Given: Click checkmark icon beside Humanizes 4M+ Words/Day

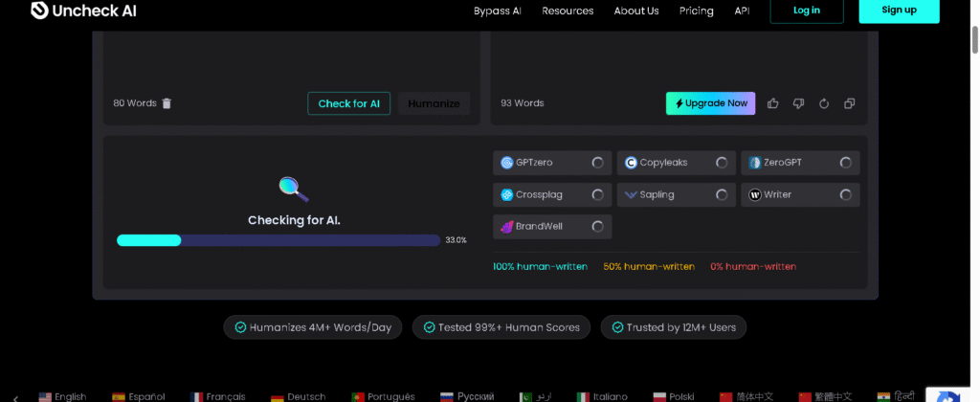Looking at the screenshot, I should pos(240,327).
